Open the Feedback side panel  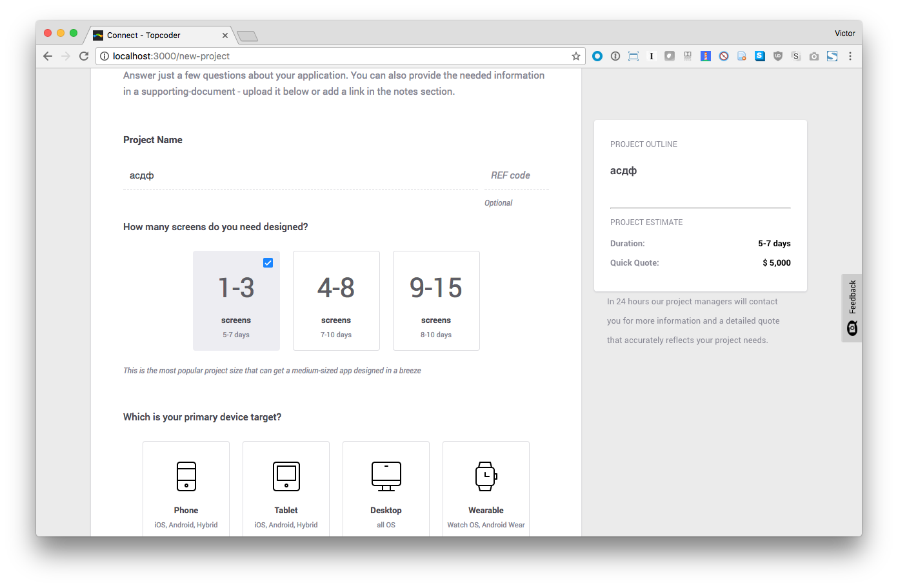(x=852, y=308)
